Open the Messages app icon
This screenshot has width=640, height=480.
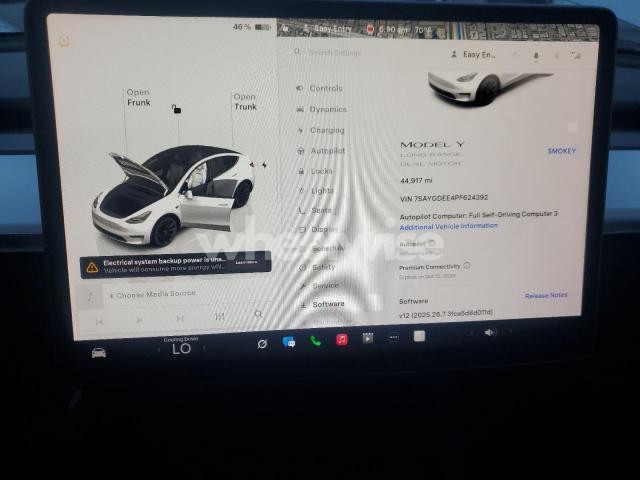click(289, 342)
